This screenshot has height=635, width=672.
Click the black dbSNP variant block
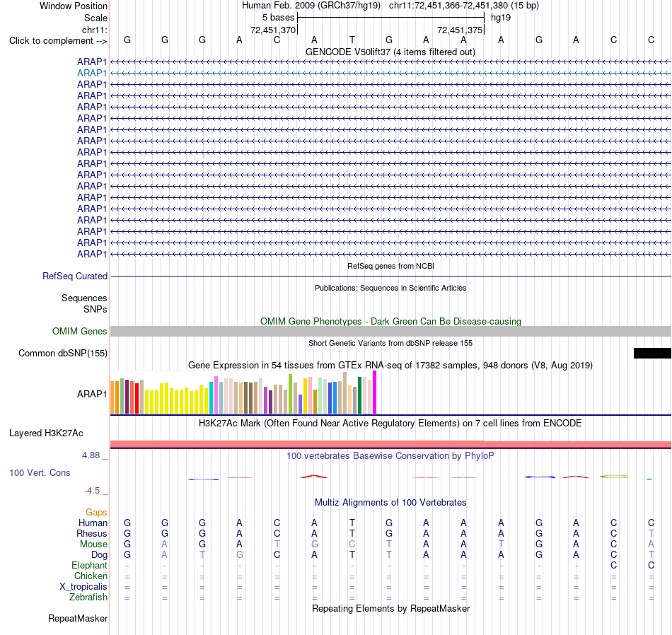[x=652, y=353]
